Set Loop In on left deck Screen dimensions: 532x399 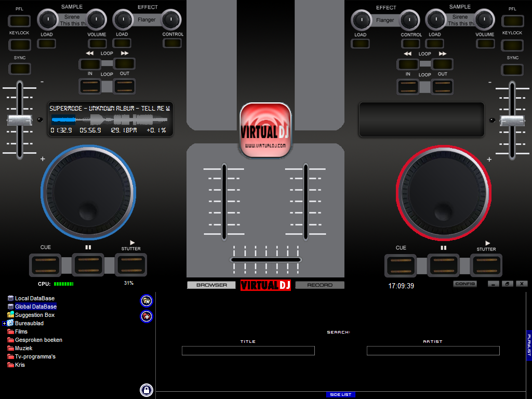click(x=90, y=86)
